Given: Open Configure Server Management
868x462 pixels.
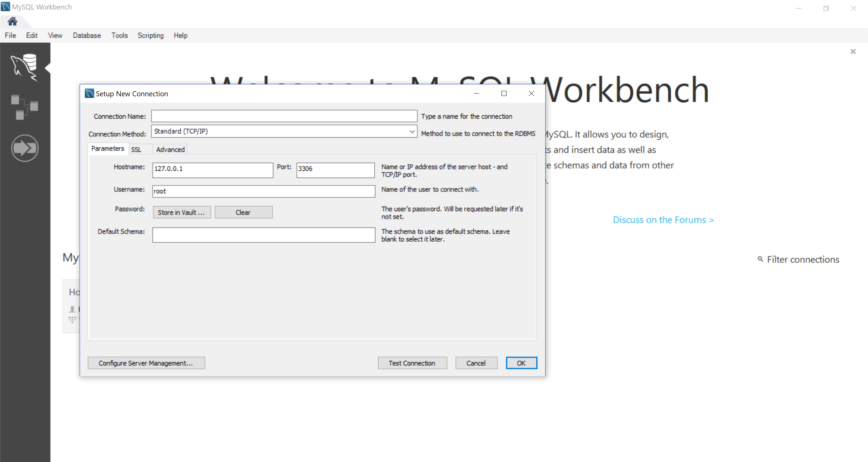Looking at the screenshot, I should [146, 363].
